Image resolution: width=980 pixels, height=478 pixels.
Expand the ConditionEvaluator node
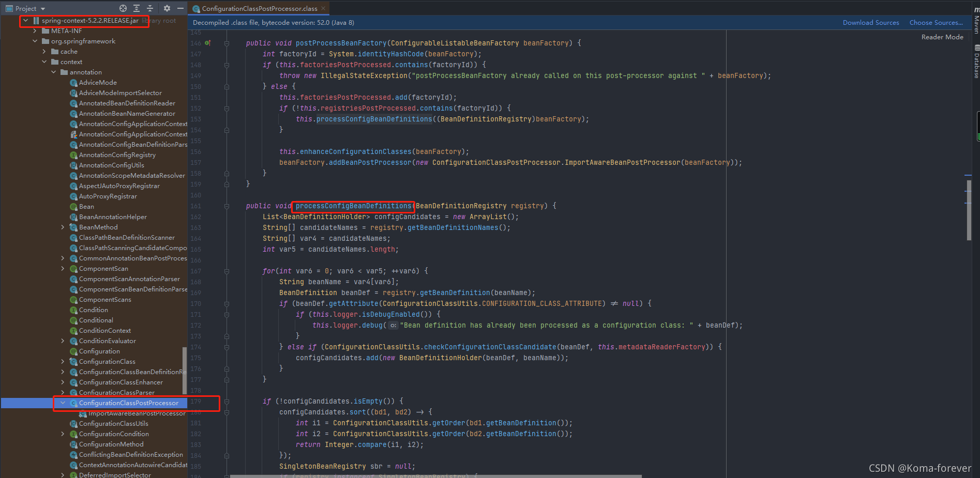click(x=63, y=341)
